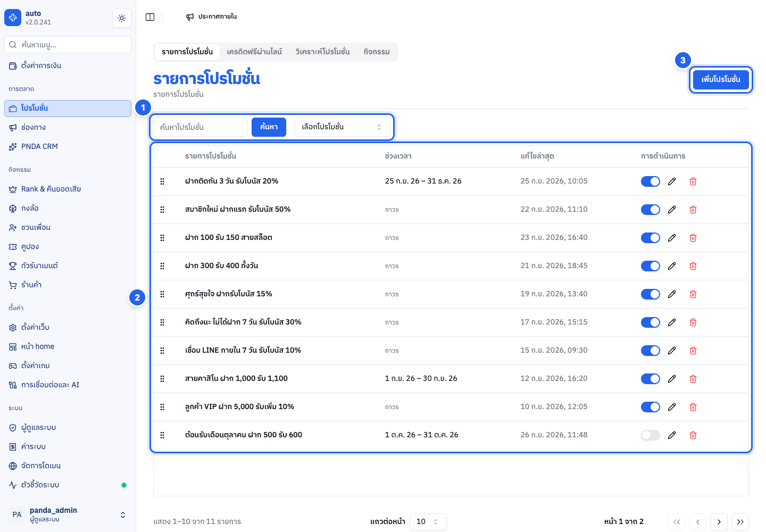Switch to the วิเคราะห์โปรโมชั่น tab
The image size is (766, 532).
322,52
